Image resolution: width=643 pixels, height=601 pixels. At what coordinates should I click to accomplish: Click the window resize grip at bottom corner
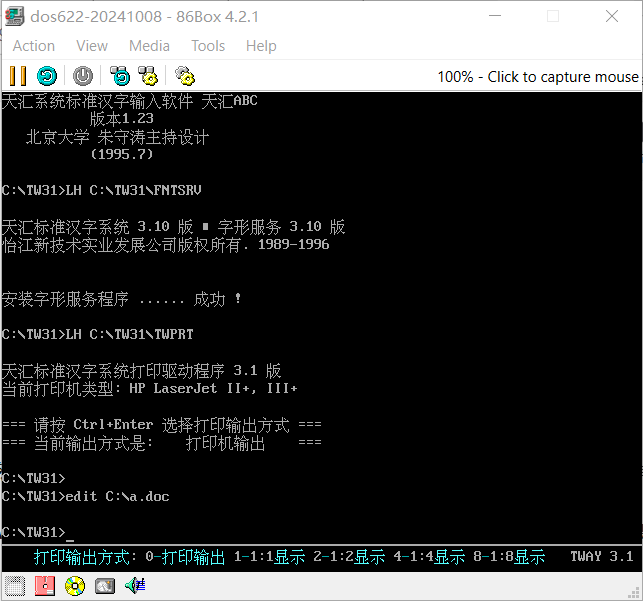pos(635,593)
